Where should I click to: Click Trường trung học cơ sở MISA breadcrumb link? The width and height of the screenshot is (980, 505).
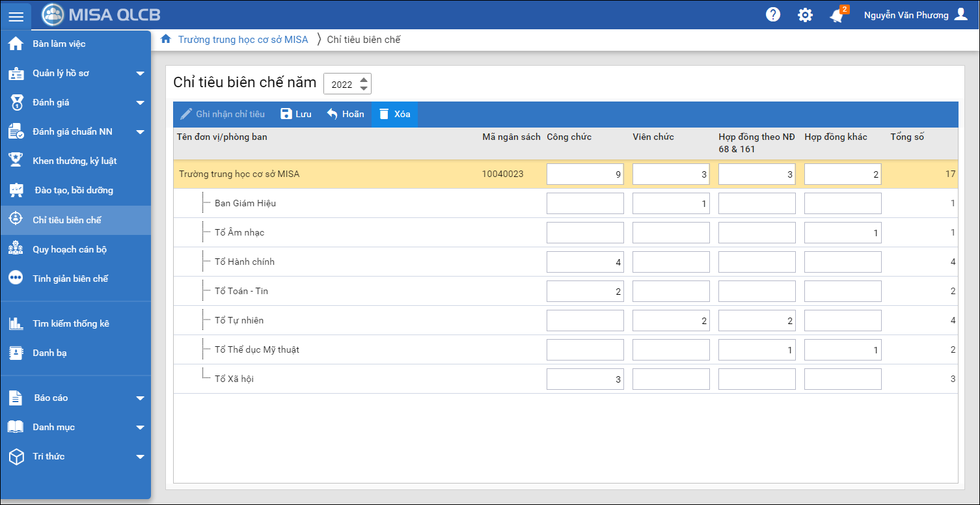243,40
